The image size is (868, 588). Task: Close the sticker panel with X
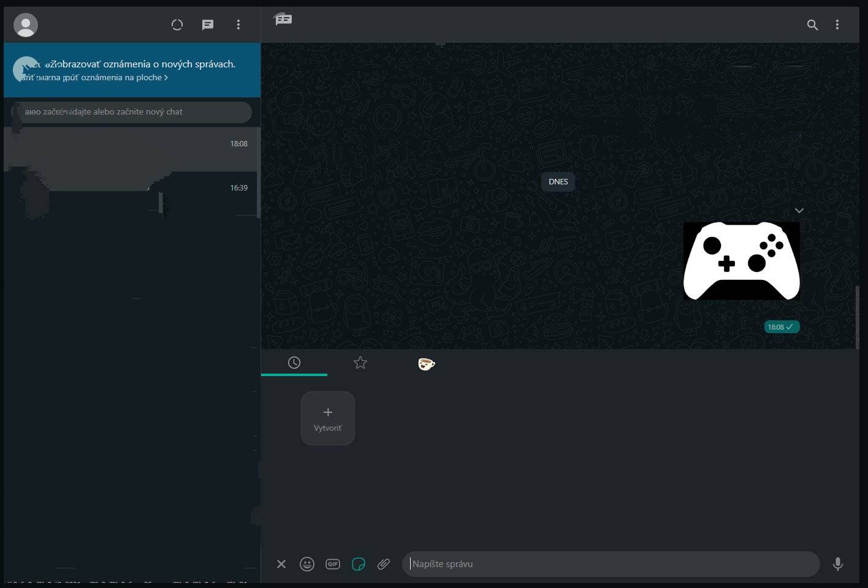coord(281,564)
